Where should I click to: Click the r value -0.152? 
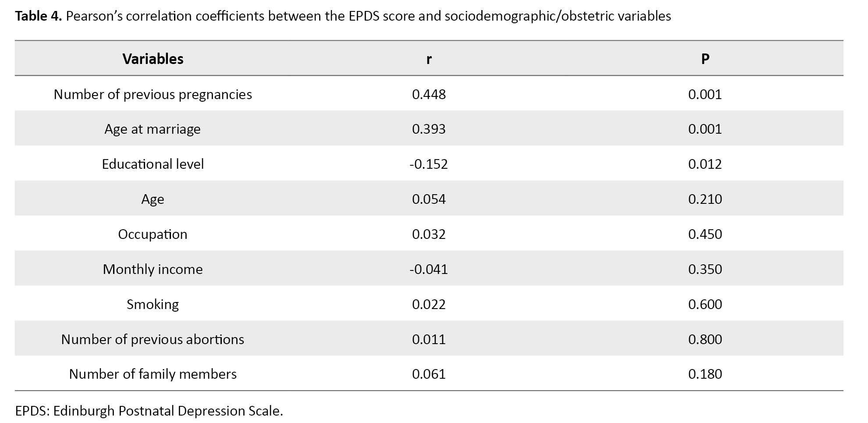[x=429, y=164]
